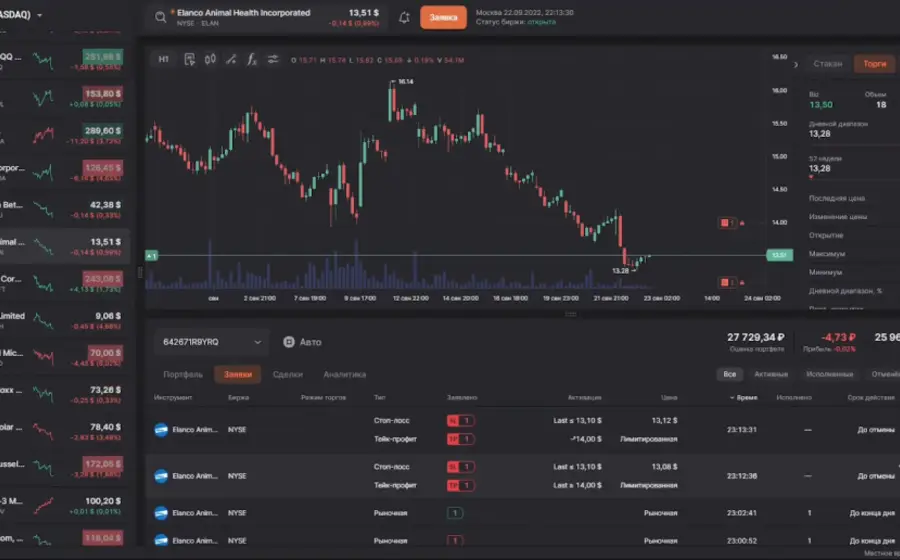The width and height of the screenshot is (900, 560).
Task: Select watchlist row priced 73,26 $
Action: point(64,395)
